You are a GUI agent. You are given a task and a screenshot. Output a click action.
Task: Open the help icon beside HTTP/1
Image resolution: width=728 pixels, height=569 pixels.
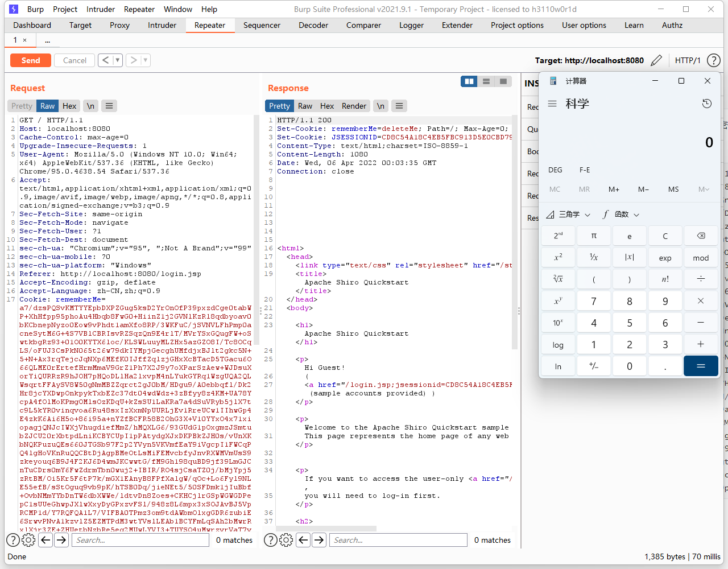tap(713, 60)
